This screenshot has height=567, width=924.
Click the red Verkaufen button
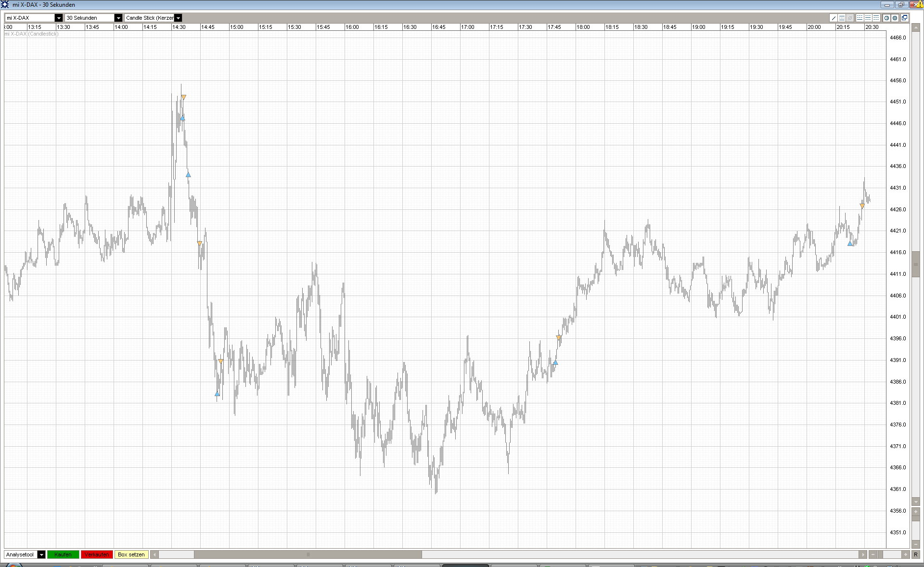[x=97, y=554]
